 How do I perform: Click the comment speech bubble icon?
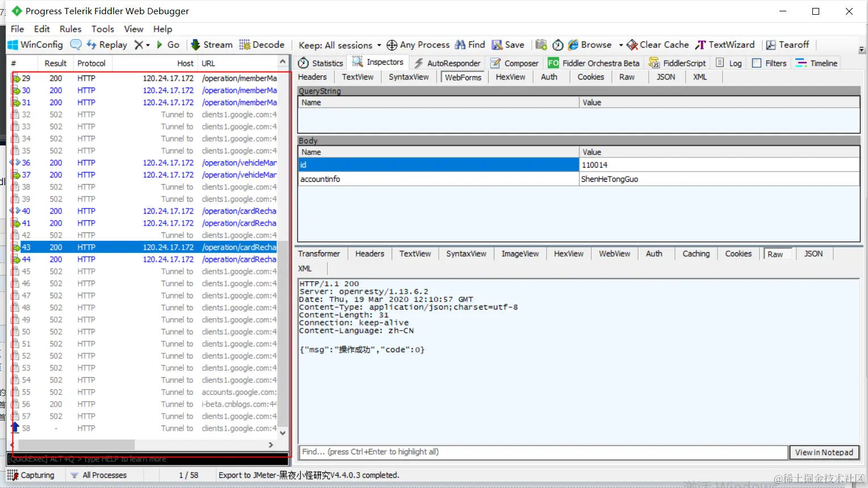coord(76,45)
